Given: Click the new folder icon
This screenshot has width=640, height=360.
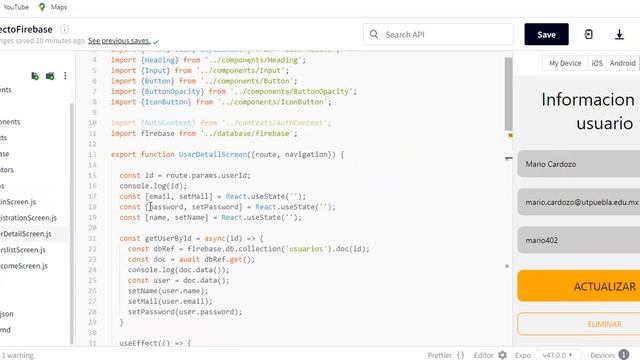Looking at the screenshot, I should [50, 76].
